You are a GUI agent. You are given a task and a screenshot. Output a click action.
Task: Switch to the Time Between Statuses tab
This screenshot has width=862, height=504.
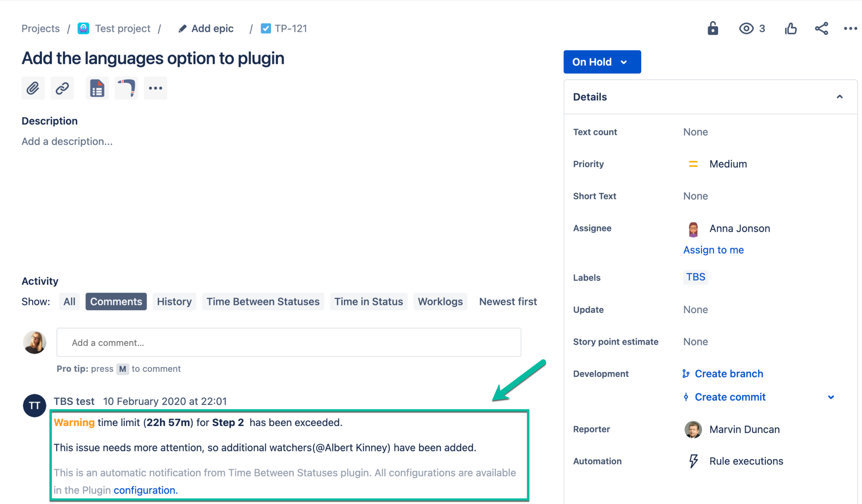[263, 301]
